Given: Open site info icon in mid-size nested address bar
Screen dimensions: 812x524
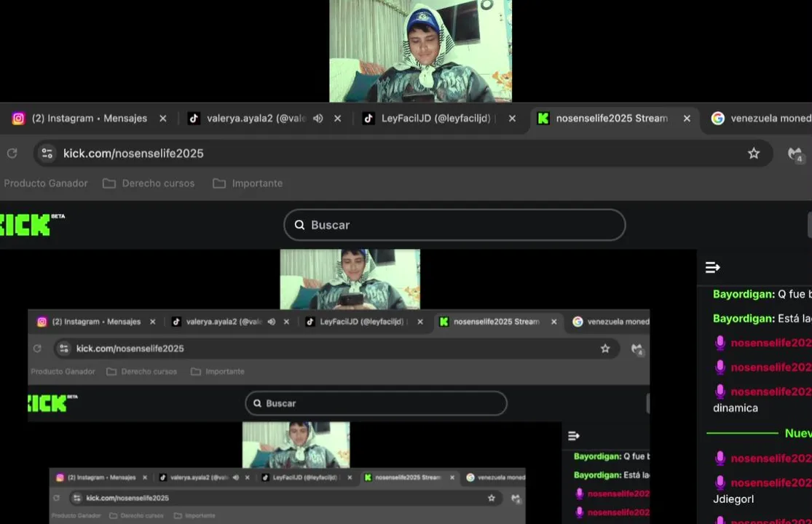Looking at the screenshot, I should pos(64,349).
